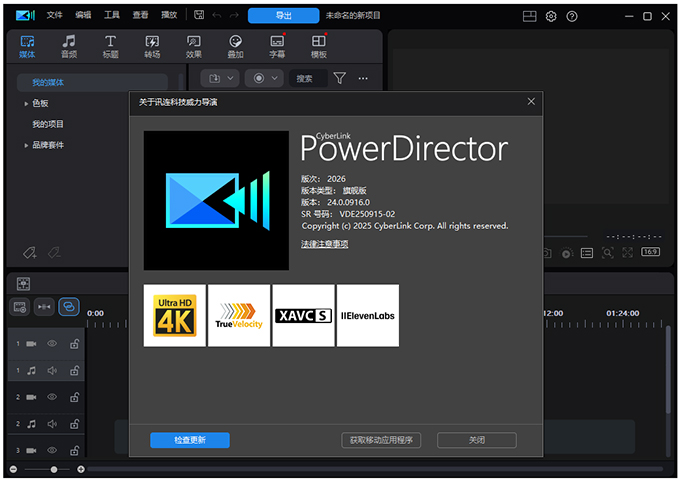Viewport: 680px width, 480px height.
Task: Open the settings gear in title bar
Action: pyautogui.click(x=551, y=16)
